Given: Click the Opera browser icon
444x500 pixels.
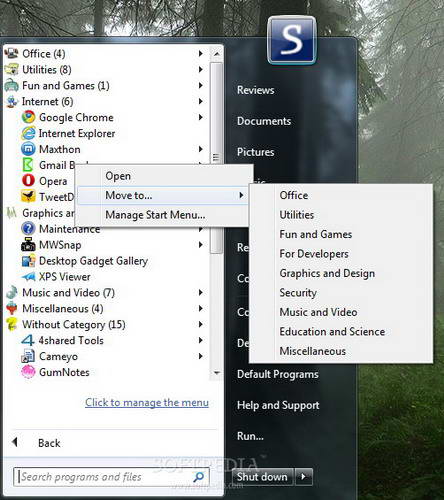Looking at the screenshot, I should (x=28, y=181).
